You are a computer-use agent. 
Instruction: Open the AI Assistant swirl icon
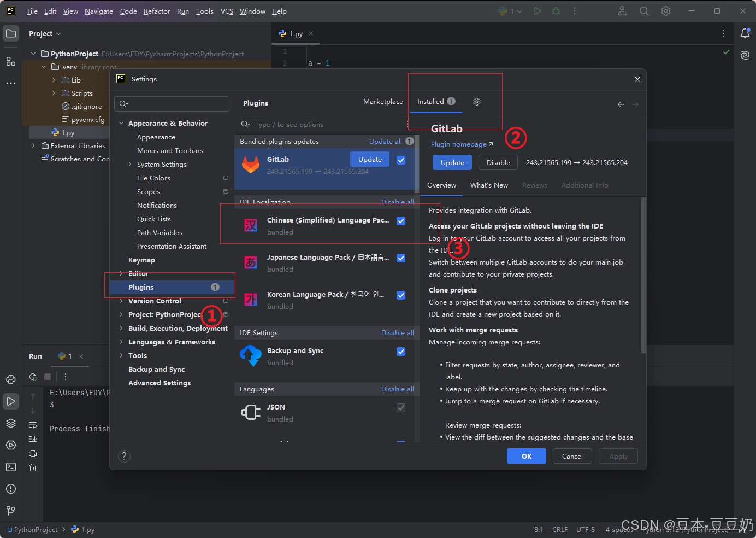[x=745, y=55]
